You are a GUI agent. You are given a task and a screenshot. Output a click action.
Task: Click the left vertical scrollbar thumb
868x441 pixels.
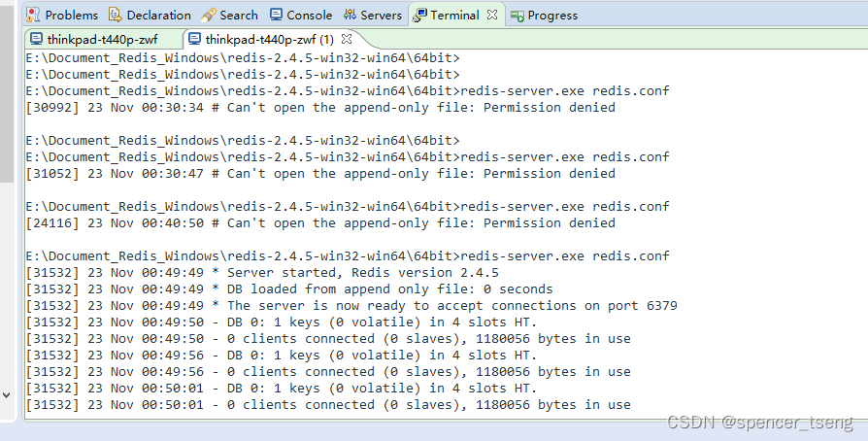click(7, 94)
